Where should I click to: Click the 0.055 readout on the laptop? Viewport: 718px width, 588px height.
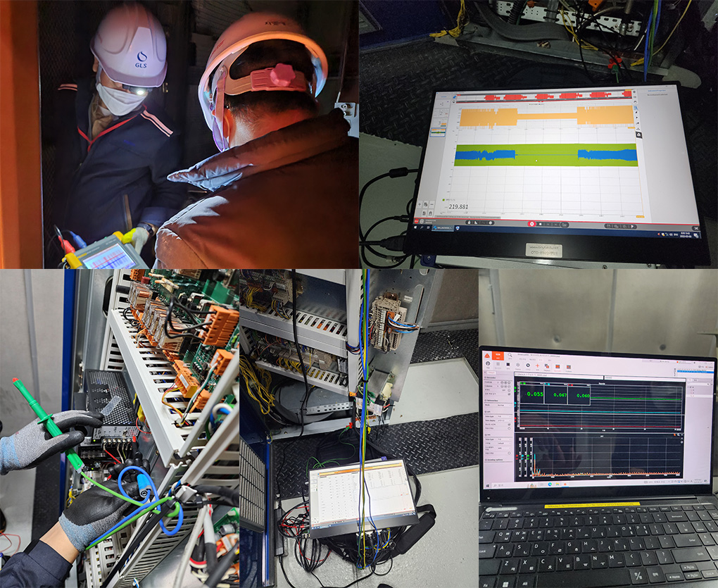[534, 394]
